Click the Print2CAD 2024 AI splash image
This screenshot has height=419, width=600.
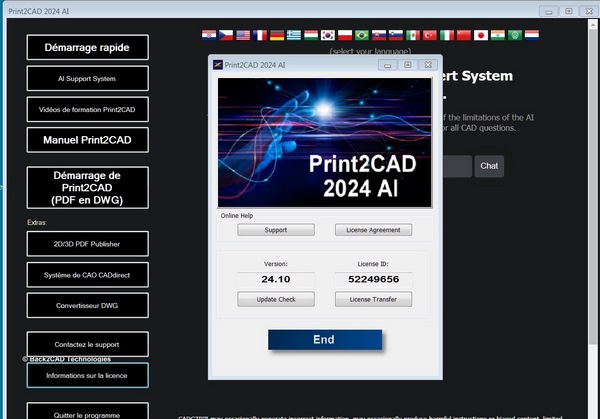(324, 142)
